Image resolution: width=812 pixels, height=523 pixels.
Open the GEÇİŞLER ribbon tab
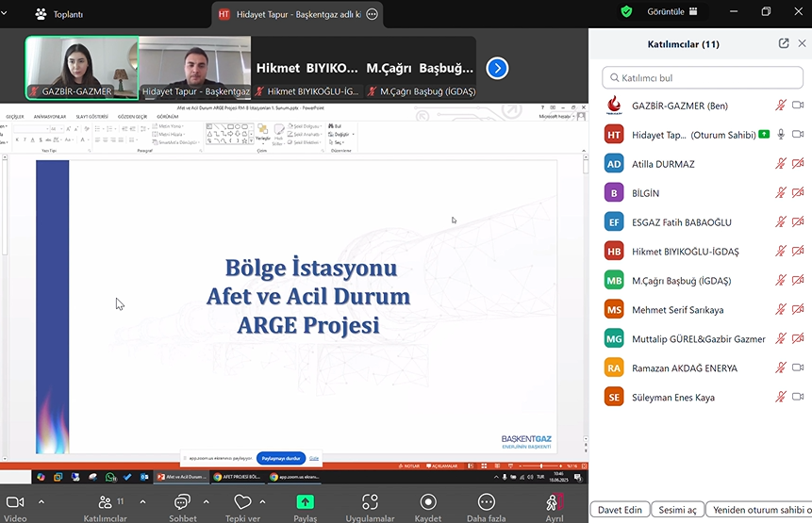click(x=15, y=117)
